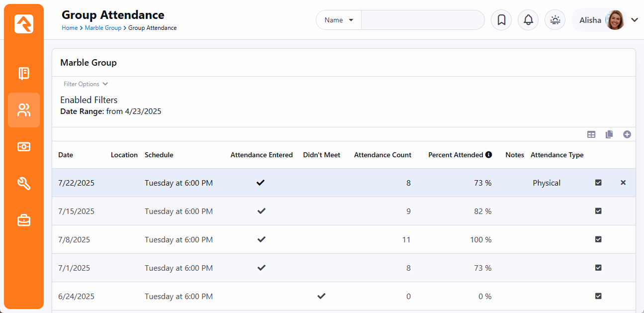The width and height of the screenshot is (644, 313).
Task: Click the search input field
Action: (x=423, y=20)
